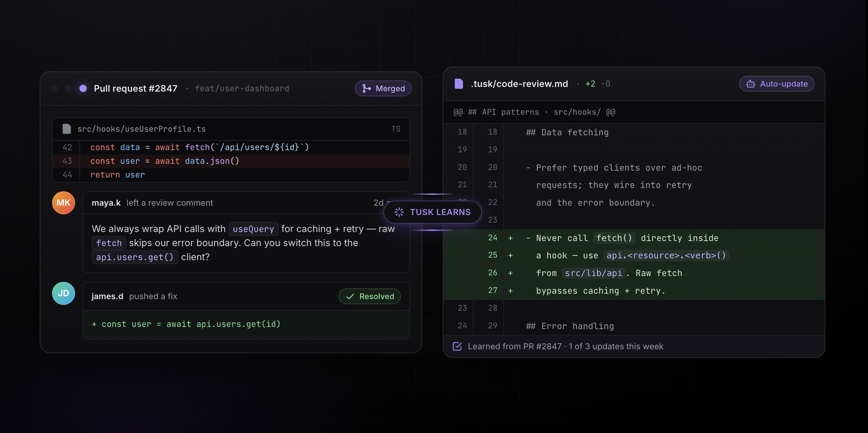The image size is (868, 433).
Task: Click the checkbox icon beside Learned from PR #2847
Action: coord(457,346)
